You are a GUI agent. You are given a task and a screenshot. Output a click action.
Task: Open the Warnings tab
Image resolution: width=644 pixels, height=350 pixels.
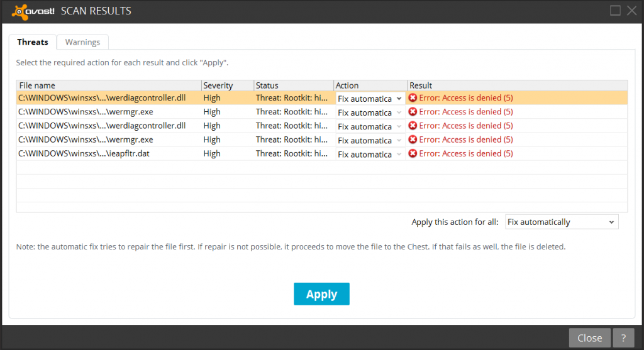coord(82,42)
